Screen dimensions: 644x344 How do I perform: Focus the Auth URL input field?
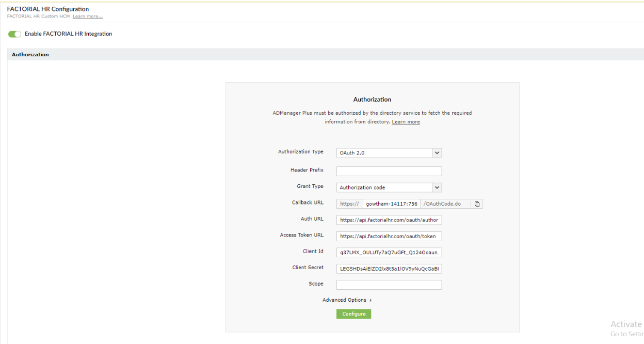389,220
